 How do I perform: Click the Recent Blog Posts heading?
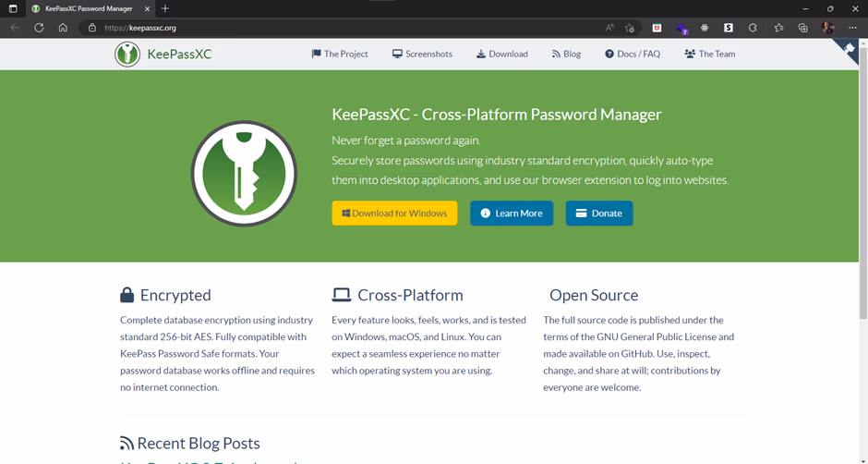tap(199, 444)
